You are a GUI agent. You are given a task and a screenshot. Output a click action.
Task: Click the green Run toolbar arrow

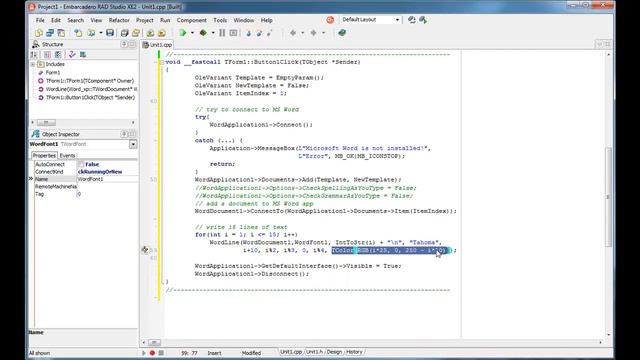coord(183,33)
